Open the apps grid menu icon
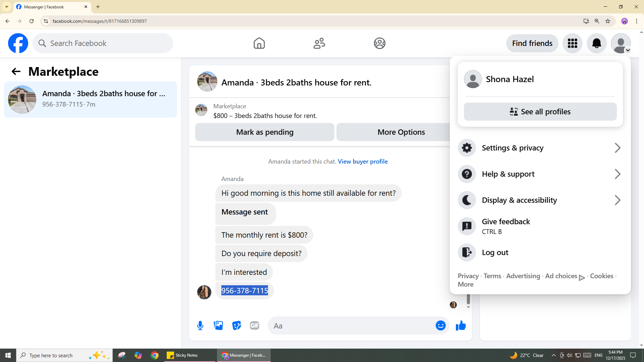The image size is (644, 362). (x=572, y=43)
